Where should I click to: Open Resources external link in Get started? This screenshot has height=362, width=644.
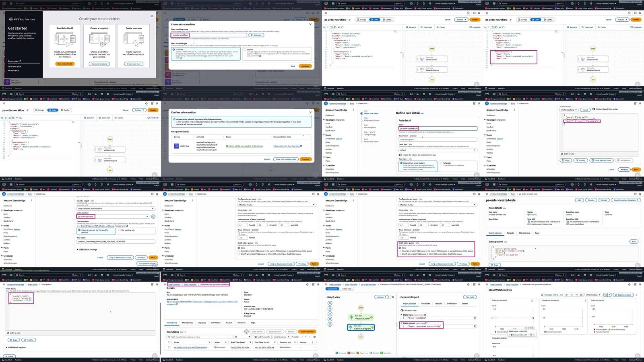point(14,61)
